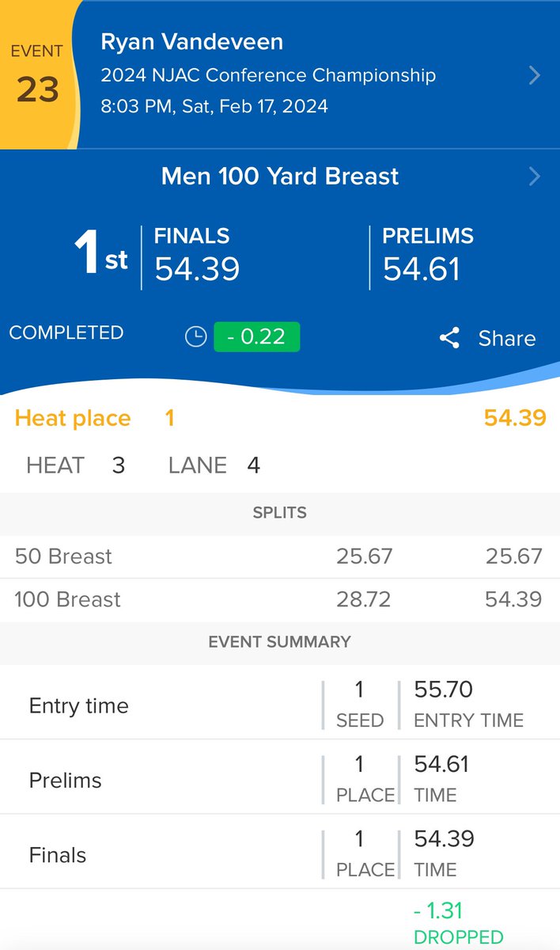Select the 100 Breast split row

click(x=280, y=599)
